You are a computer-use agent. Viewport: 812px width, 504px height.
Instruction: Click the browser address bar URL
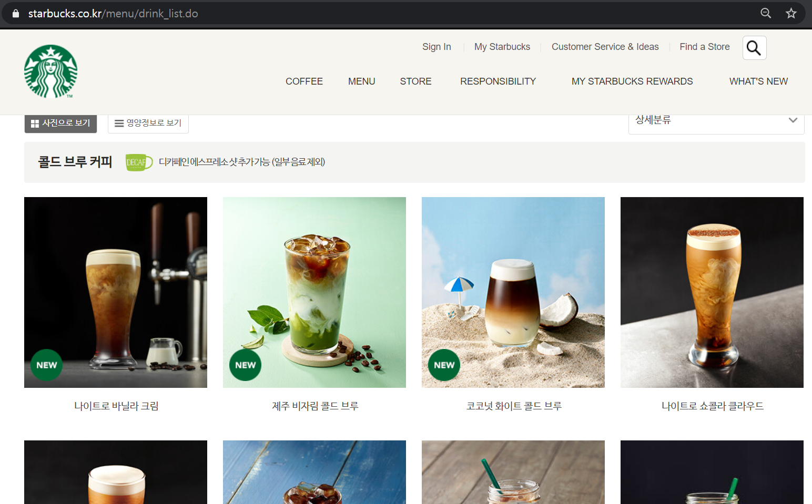point(113,14)
